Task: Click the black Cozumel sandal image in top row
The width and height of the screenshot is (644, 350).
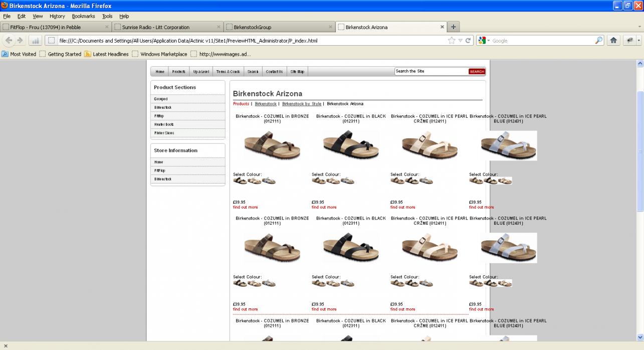Action: point(351,145)
